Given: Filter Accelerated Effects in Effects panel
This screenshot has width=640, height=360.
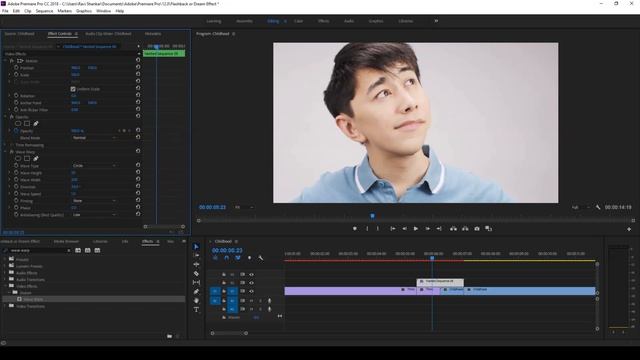Looking at the screenshot, I should (78, 250).
